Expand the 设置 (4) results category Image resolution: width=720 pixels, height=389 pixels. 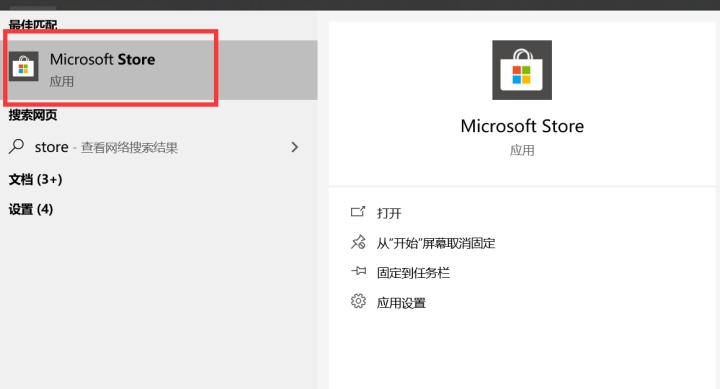pyautogui.click(x=31, y=209)
